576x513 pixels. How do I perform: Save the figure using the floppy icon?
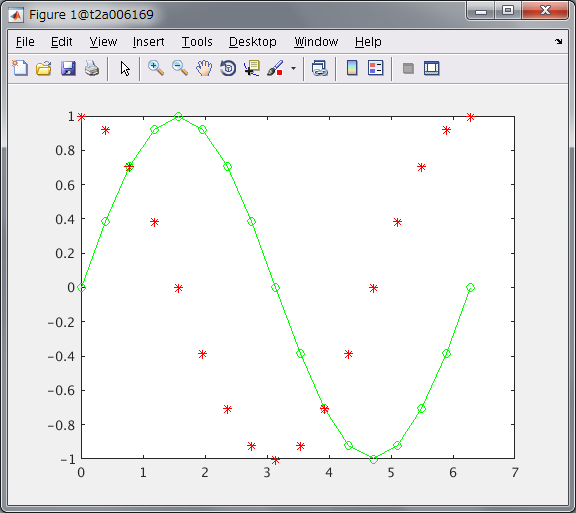coord(68,68)
